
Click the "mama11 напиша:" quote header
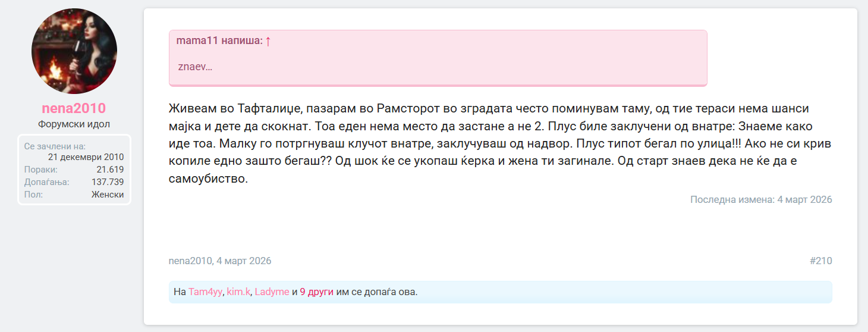(x=219, y=41)
